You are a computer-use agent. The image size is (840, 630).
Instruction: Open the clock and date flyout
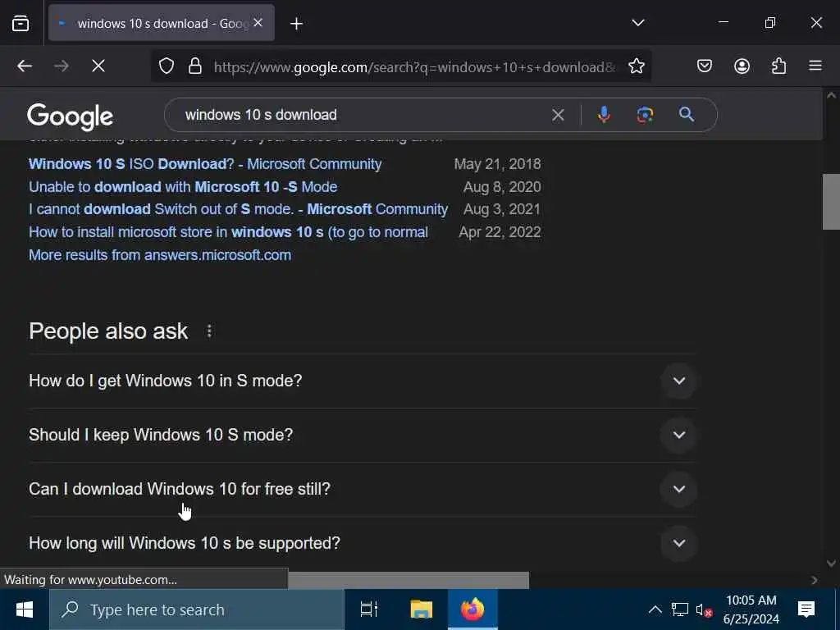coord(751,609)
